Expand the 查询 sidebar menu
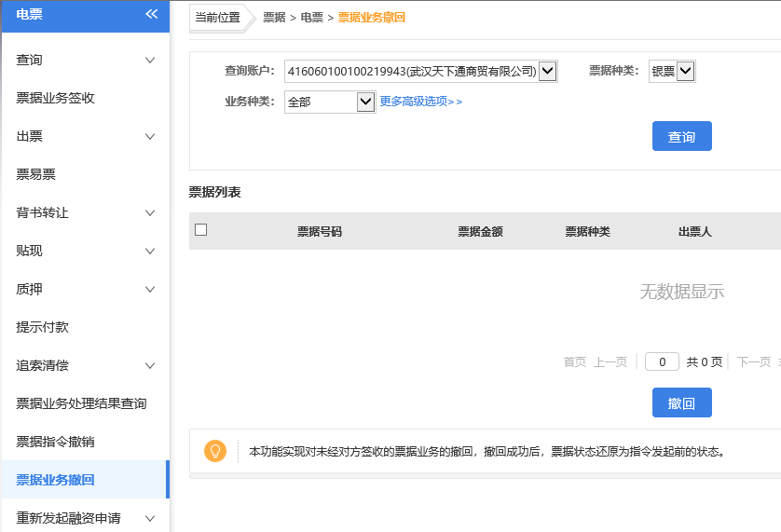 85,60
